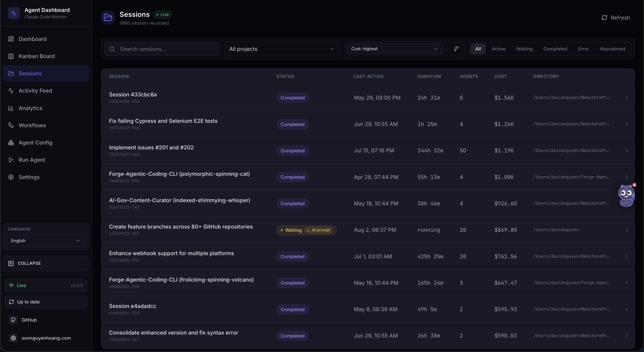This screenshot has height=352, width=644.
Task: Open the Analytics page
Action: [46, 108]
